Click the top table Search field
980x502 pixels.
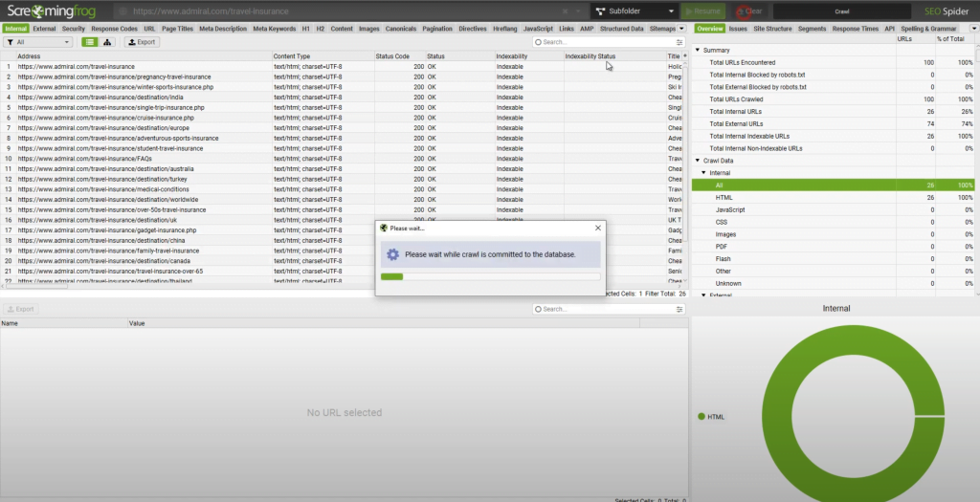coord(603,42)
